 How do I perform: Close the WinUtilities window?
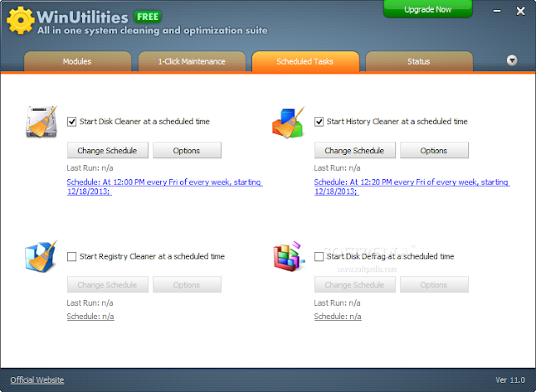point(520,11)
